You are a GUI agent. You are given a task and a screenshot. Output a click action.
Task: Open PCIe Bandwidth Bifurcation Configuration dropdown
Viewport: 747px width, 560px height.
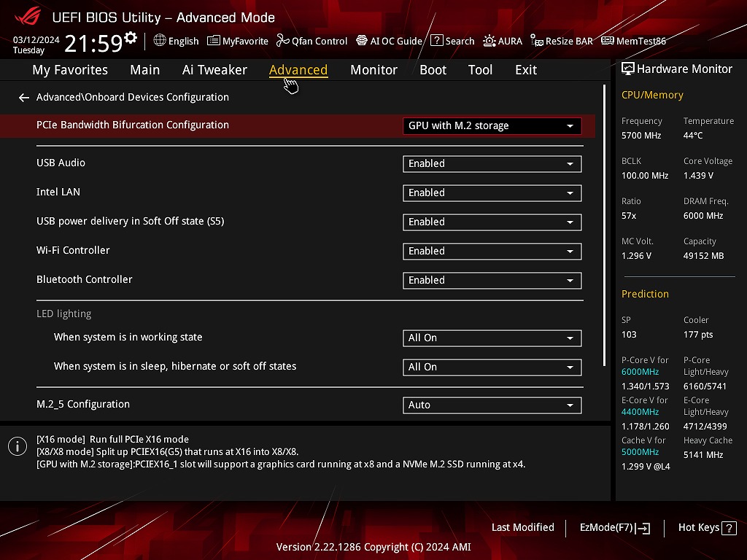click(492, 125)
